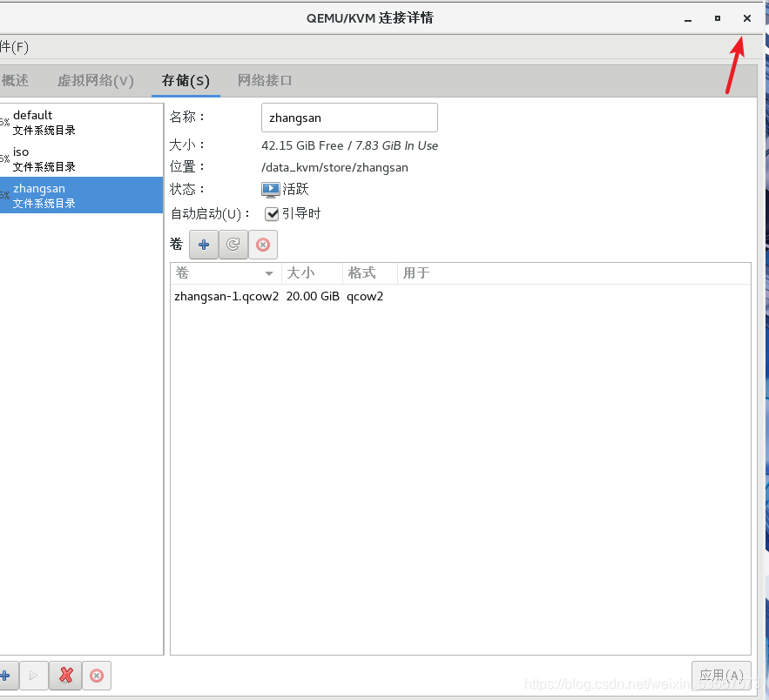The height and width of the screenshot is (700, 769).
Task: Delete pool icon at bottom left
Action: coord(97,676)
